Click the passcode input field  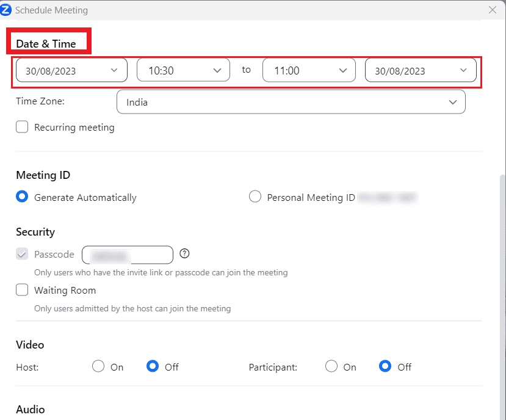(x=127, y=255)
